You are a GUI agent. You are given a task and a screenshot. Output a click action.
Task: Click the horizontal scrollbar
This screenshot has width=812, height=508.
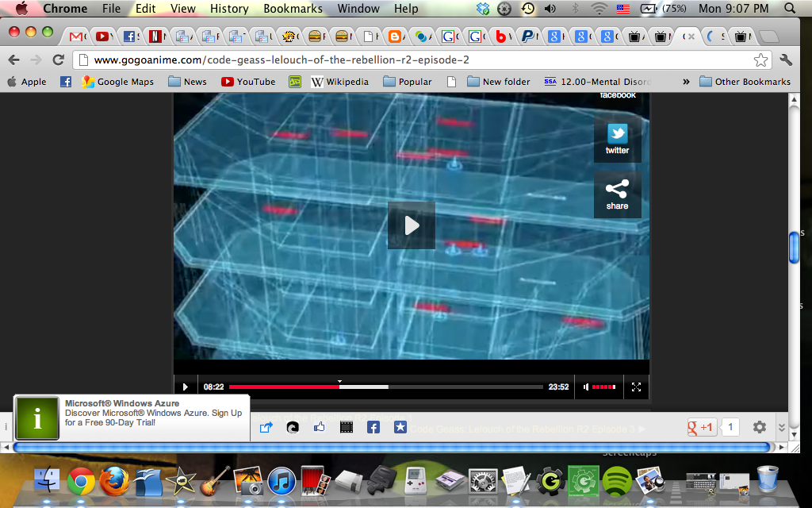pos(392,447)
